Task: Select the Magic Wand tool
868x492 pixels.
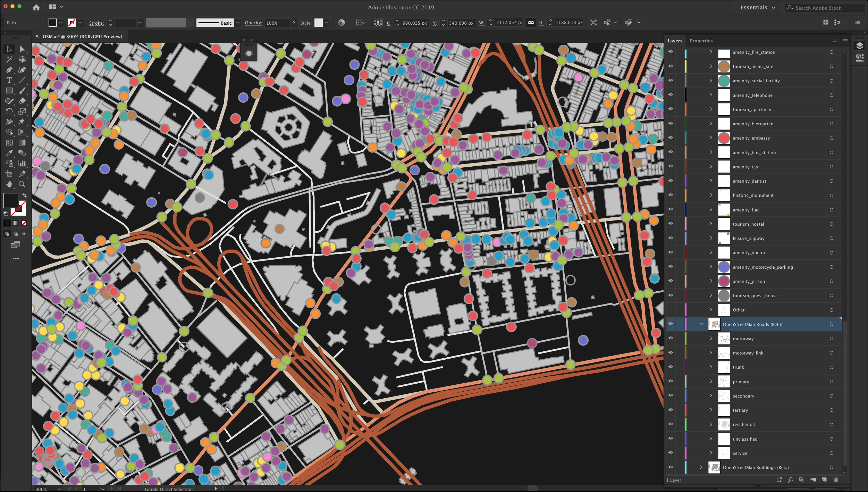Action: 9,60
